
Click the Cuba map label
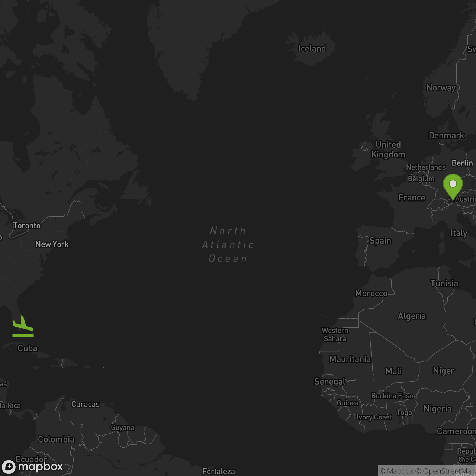pos(28,348)
